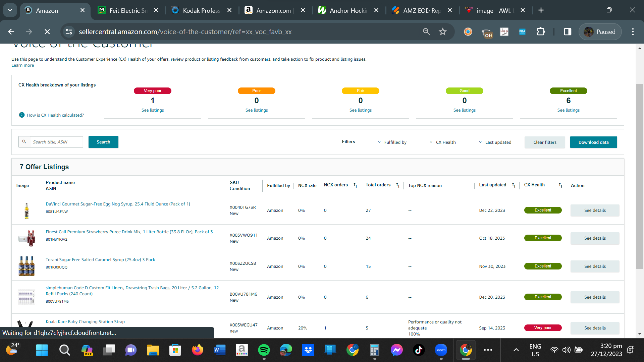Launch Microsoft Word from the taskbar
The height and width of the screenshot is (362, 644).
pyautogui.click(x=220, y=350)
